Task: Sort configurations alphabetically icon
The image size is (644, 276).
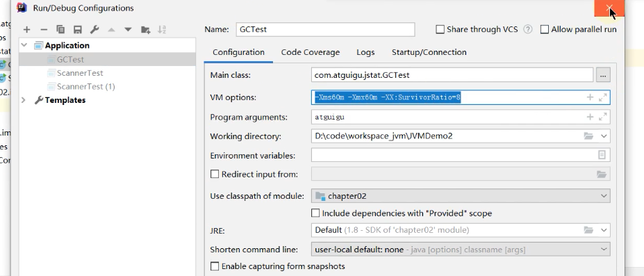Action: coord(163,30)
